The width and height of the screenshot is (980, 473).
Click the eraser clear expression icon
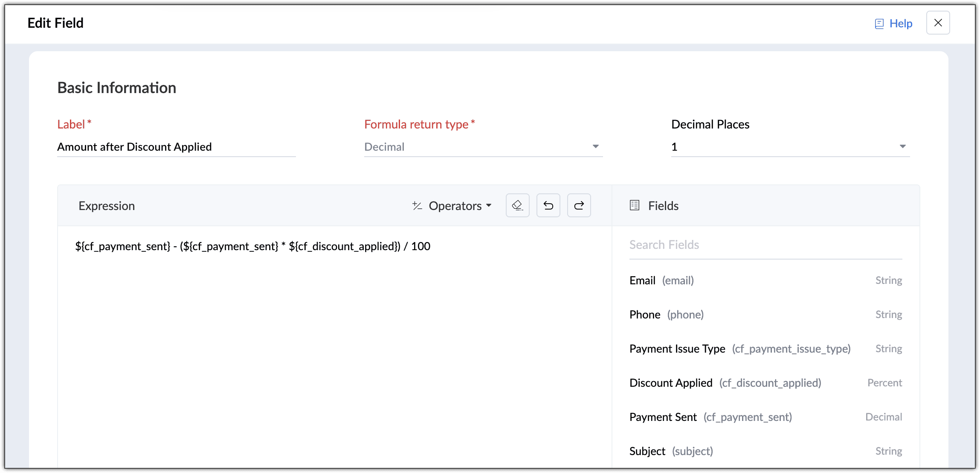click(517, 205)
